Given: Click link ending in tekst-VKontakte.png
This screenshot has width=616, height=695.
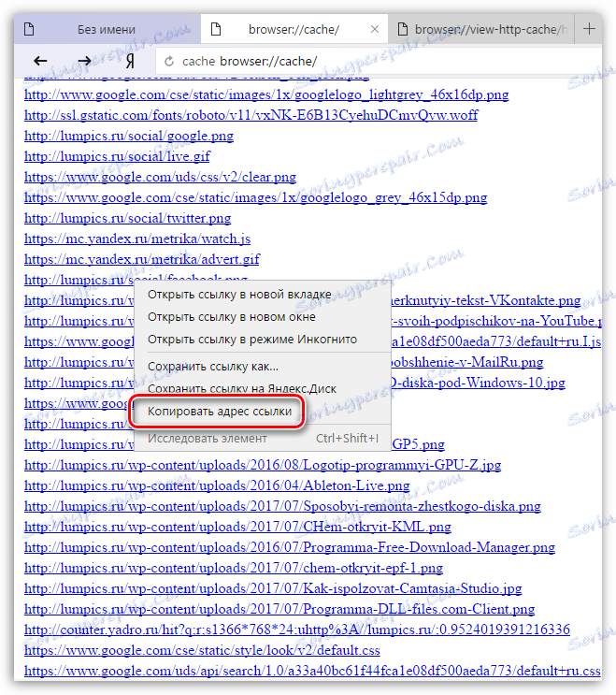Looking at the screenshot, I should coord(486,300).
